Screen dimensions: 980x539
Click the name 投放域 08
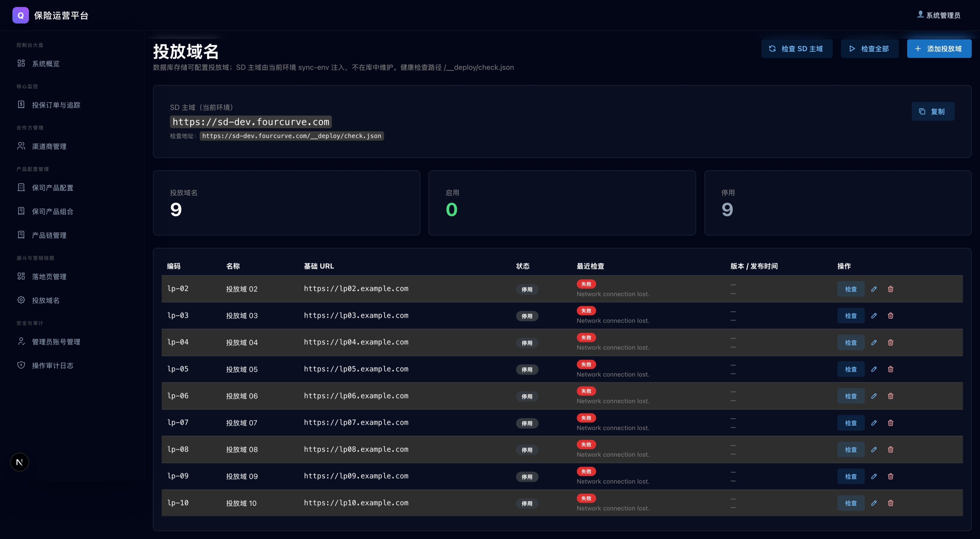pos(242,450)
